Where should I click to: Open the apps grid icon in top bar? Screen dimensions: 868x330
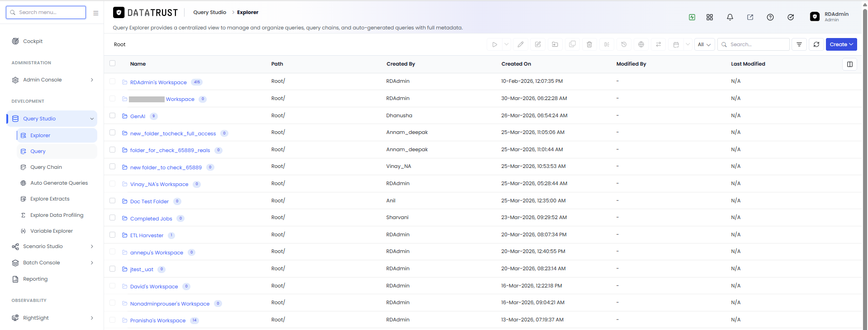pos(710,17)
